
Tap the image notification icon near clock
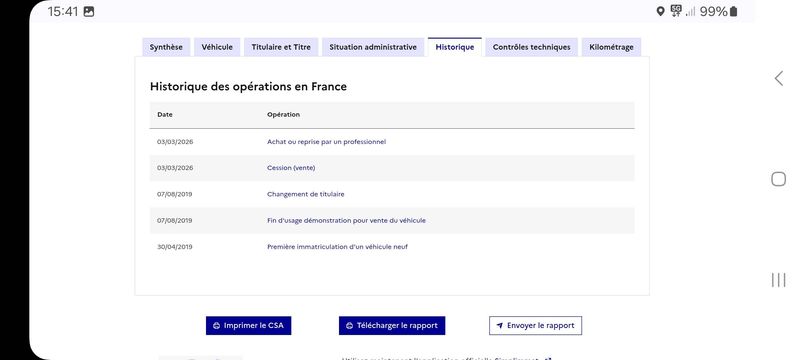(89, 11)
